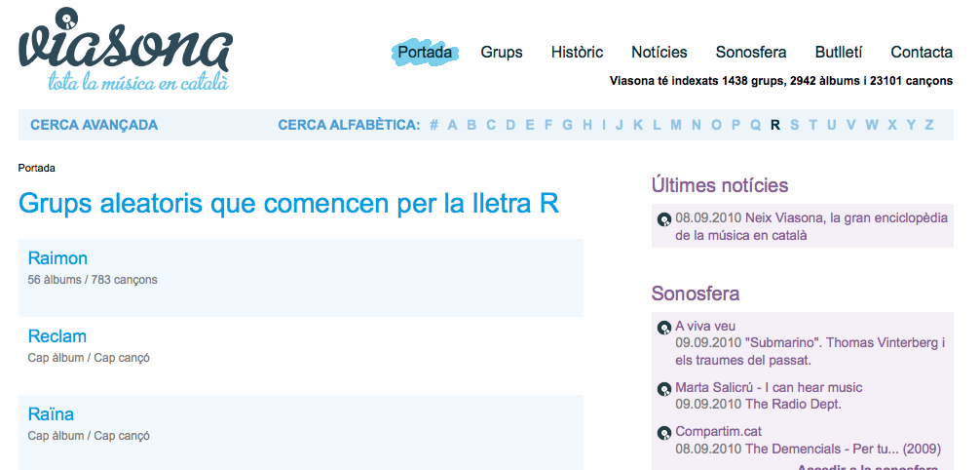Viewport: 980px width, 470px height.
Task: Filter groups by letter L
Action: (x=657, y=125)
